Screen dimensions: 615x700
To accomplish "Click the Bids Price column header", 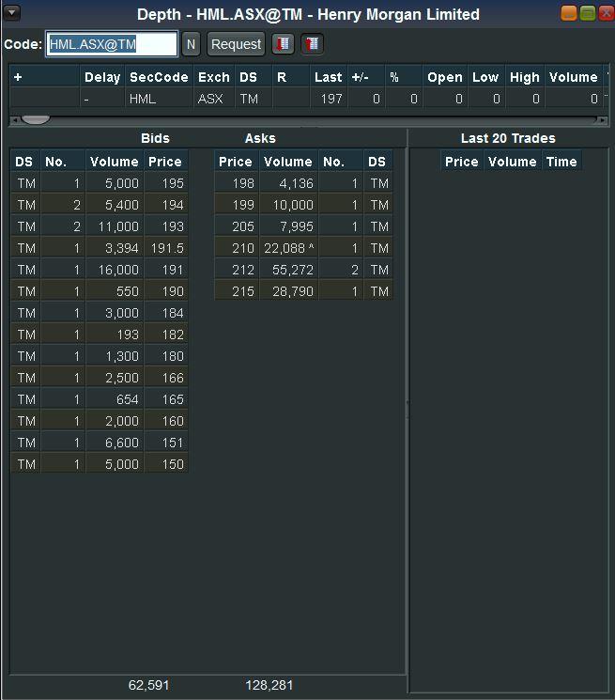I will pyautogui.click(x=165, y=162).
